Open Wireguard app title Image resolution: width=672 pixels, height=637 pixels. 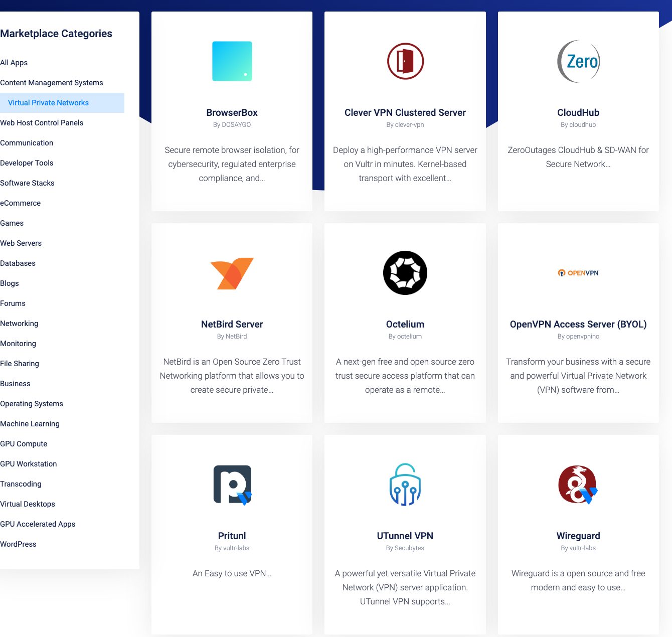pos(578,536)
